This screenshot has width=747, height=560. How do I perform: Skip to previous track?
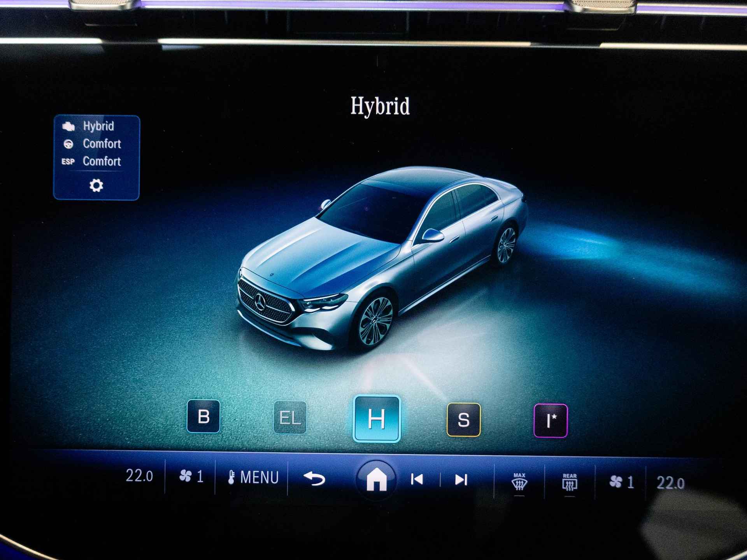click(x=417, y=479)
